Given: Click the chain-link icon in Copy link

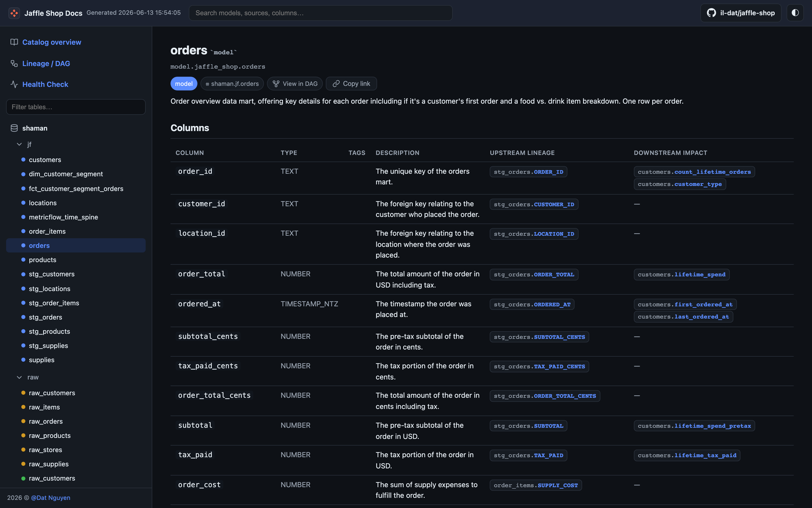Looking at the screenshot, I should click(336, 84).
